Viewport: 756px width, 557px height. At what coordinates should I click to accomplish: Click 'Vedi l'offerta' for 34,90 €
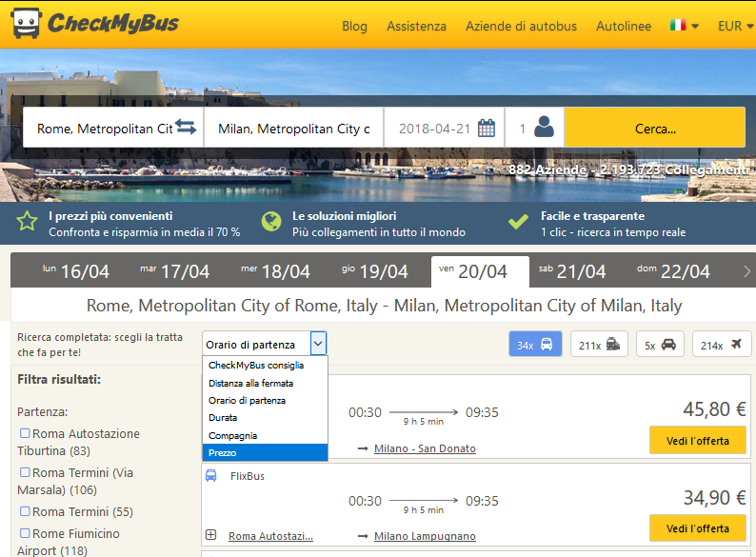697,528
